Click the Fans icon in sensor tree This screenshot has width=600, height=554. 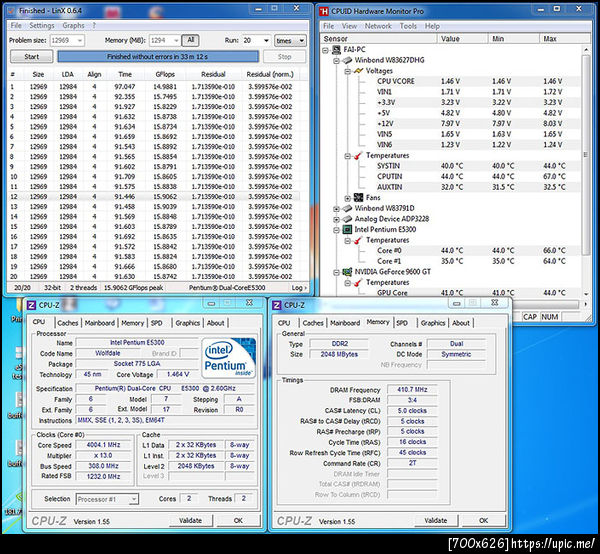pos(358,198)
